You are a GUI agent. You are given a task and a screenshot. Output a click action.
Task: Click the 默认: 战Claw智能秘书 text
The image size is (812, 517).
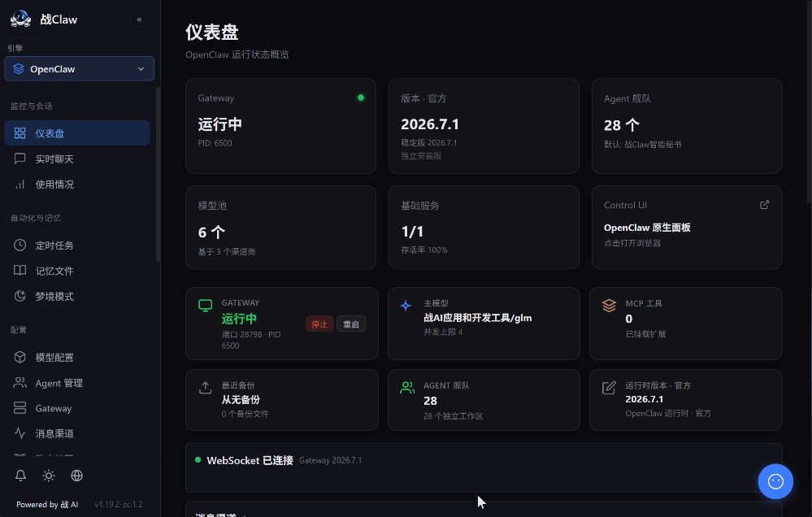(x=643, y=145)
